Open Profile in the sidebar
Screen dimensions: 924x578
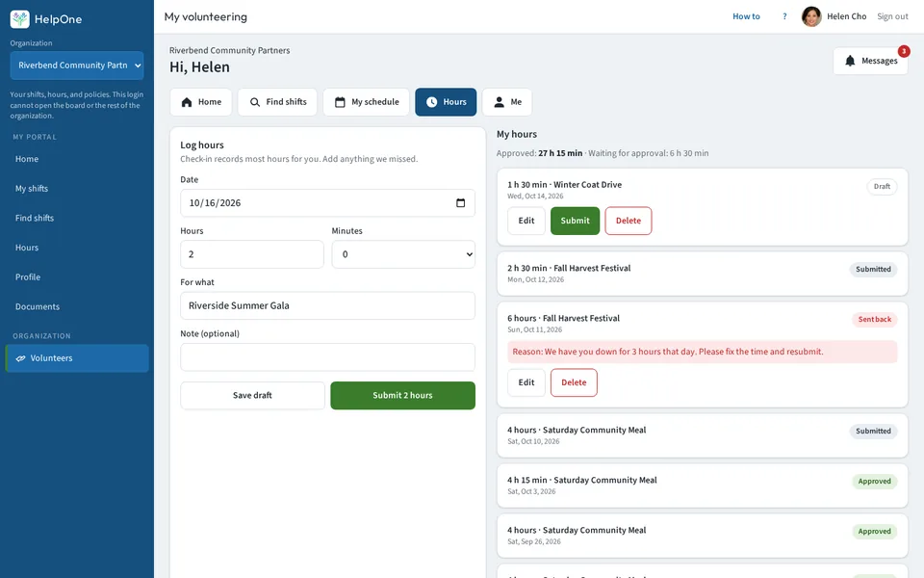77,277
